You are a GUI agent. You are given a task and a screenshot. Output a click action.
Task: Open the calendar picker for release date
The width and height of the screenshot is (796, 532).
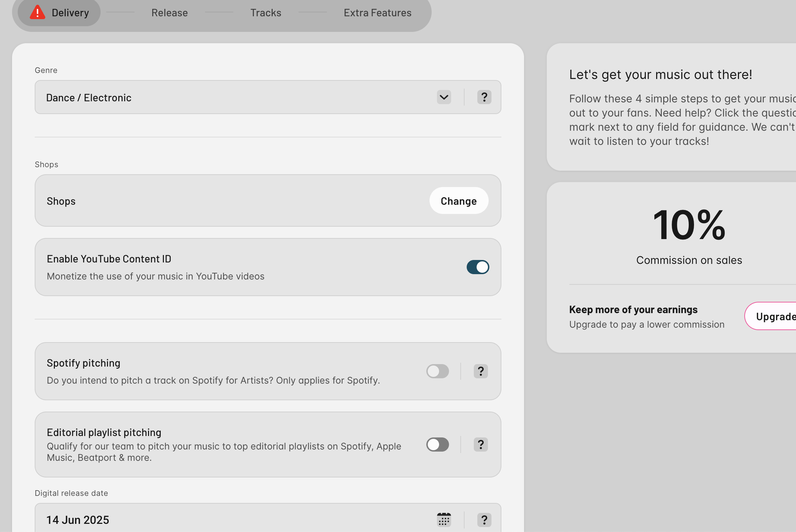coord(444,520)
